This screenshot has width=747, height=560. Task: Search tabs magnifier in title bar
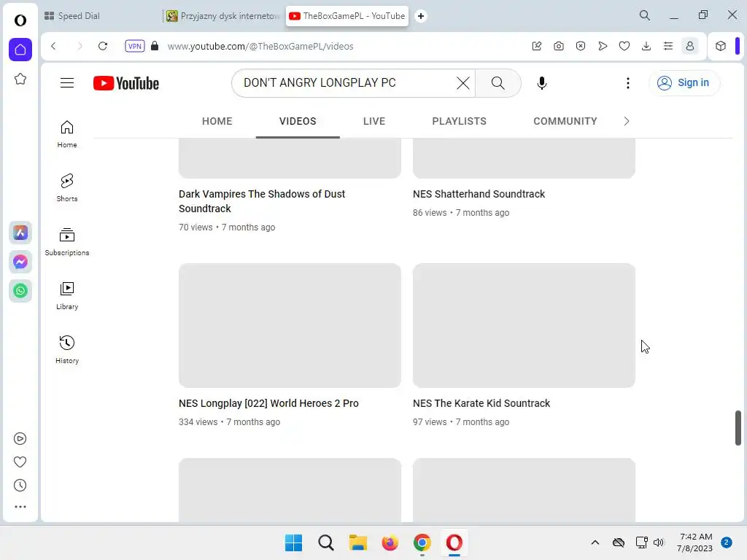coord(644,15)
